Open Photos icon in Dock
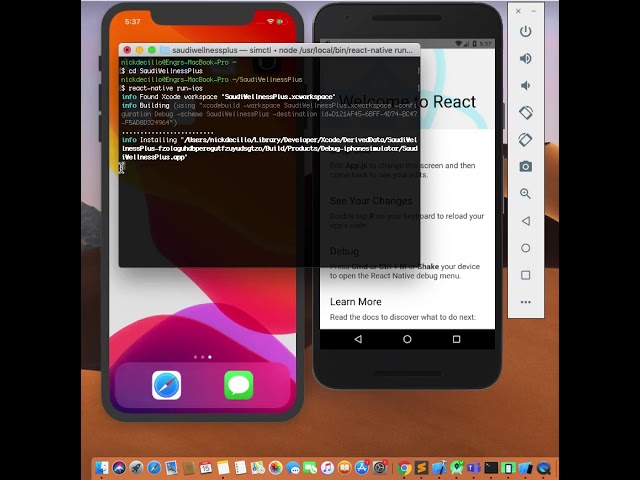Screen dimensions: 640x480 point(276,468)
